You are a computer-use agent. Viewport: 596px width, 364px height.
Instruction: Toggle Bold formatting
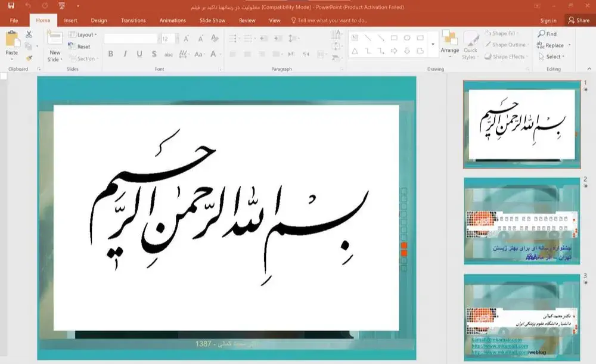111,54
